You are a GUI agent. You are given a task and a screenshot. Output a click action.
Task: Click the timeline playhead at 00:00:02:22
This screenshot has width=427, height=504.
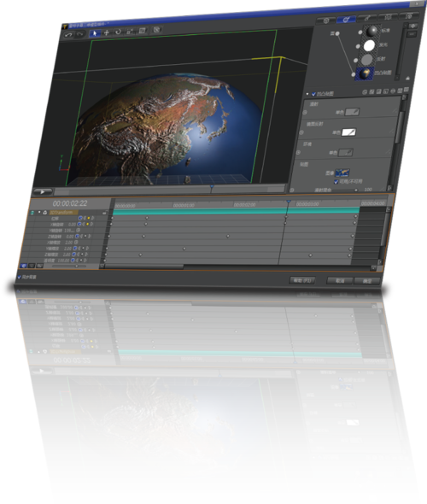[x=289, y=202]
